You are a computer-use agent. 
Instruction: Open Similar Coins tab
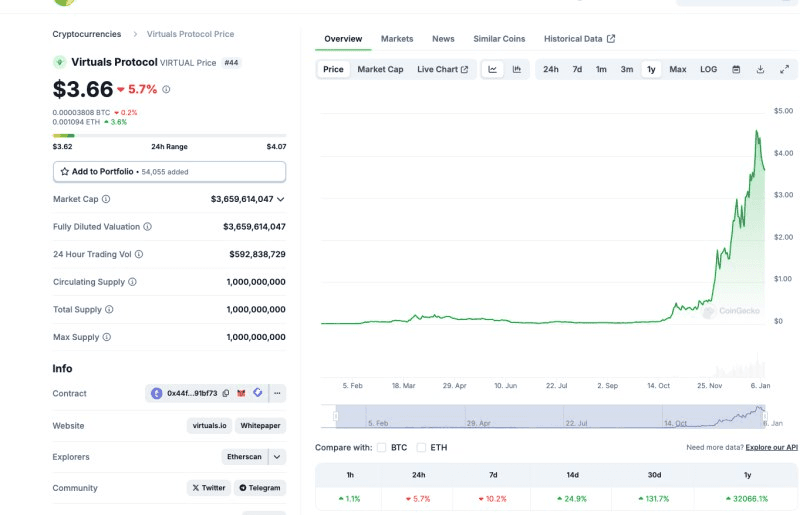(x=499, y=39)
